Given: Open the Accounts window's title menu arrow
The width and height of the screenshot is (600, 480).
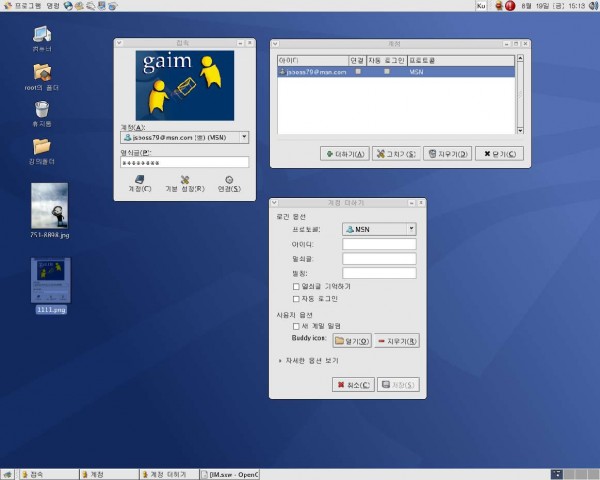Looking at the screenshot, I should pos(275,44).
